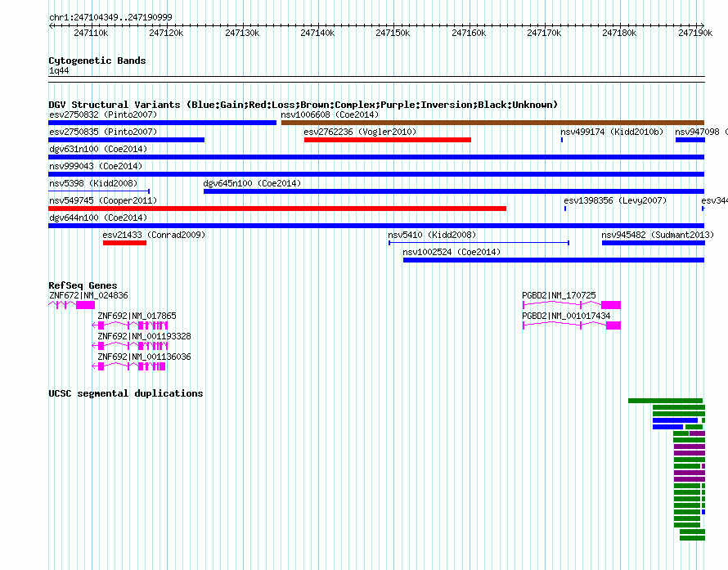Click the ZNF692|NM_017865 gene label
728x570 pixels.
point(137,316)
